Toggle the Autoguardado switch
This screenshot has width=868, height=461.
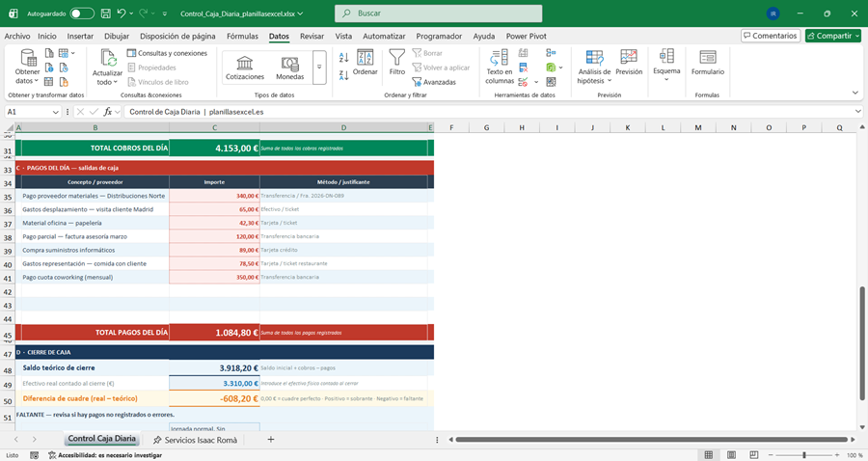82,14
